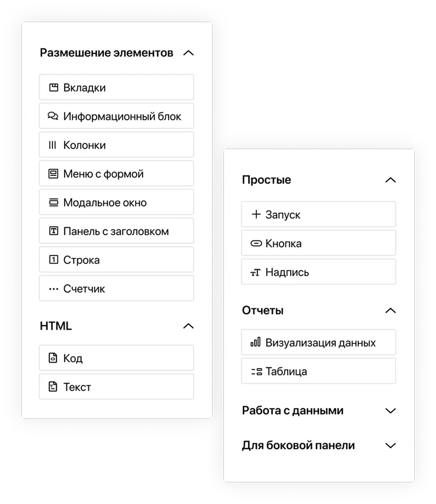Select the Счетчик element
This screenshot has height=504, width=436.
[116, 288]
